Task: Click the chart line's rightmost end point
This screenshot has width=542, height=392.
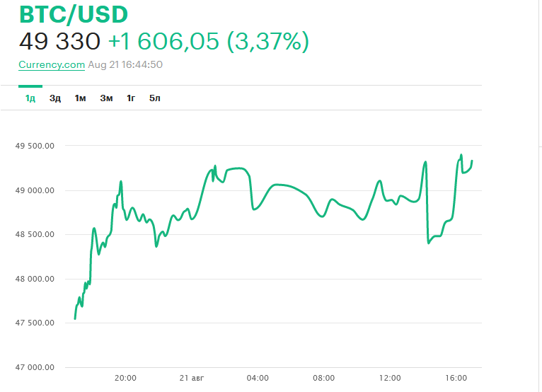Action: 472,161
